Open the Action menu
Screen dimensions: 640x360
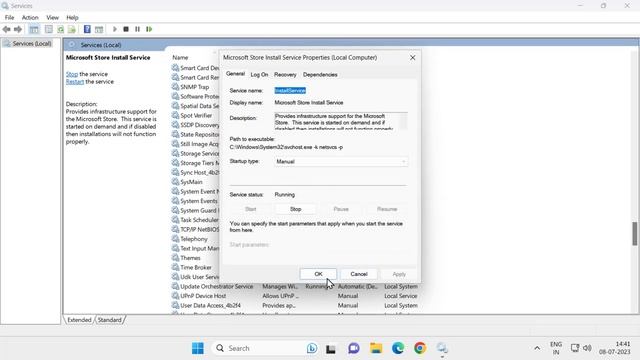pos(30,18)
